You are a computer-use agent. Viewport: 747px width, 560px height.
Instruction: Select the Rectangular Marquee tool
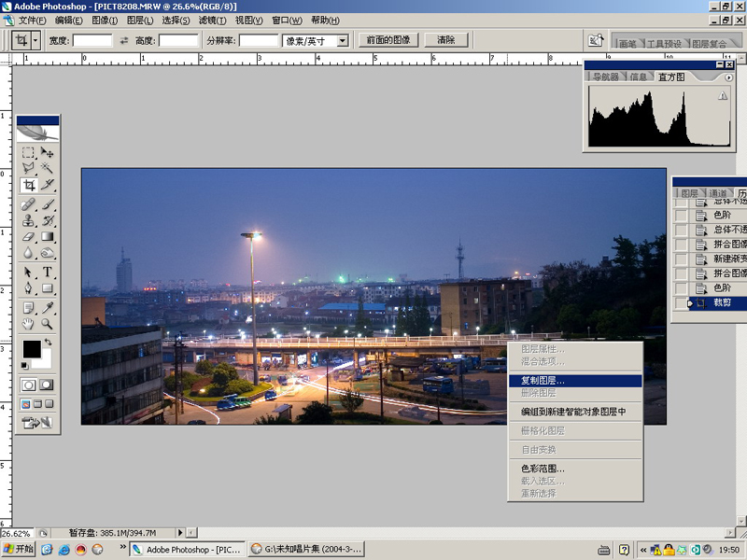(x=28, y=152)
